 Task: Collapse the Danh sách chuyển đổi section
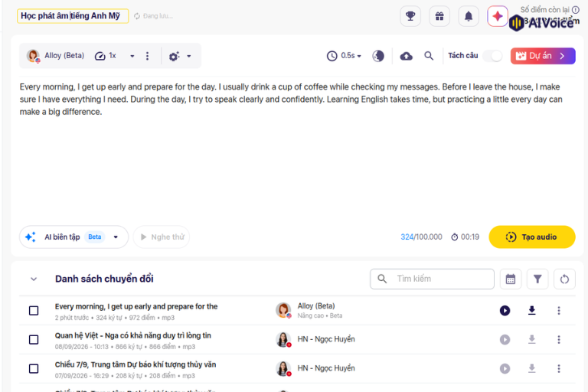coord(34,279)
